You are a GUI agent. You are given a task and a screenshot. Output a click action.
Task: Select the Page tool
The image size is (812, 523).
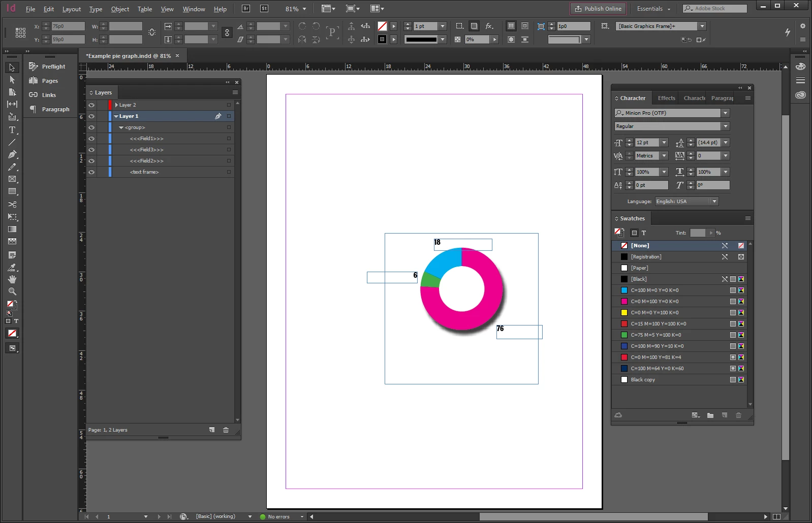[12, 92]
